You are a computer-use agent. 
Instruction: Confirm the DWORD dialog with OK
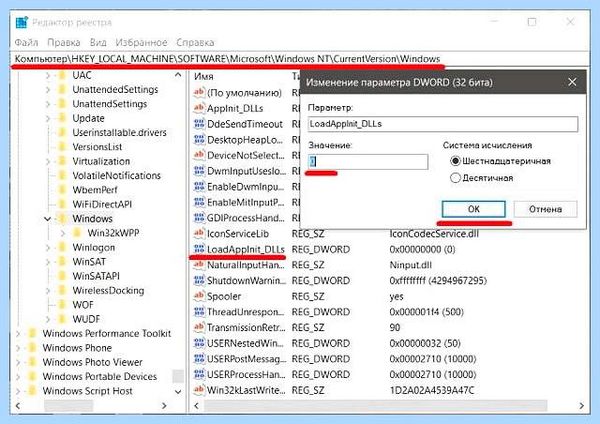click(x=473, y=209)
